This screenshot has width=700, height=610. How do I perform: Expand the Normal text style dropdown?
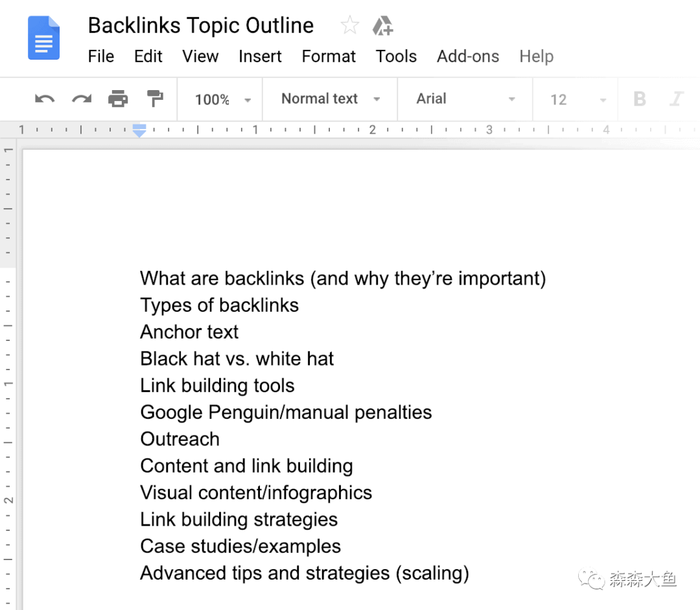point(331,99)
